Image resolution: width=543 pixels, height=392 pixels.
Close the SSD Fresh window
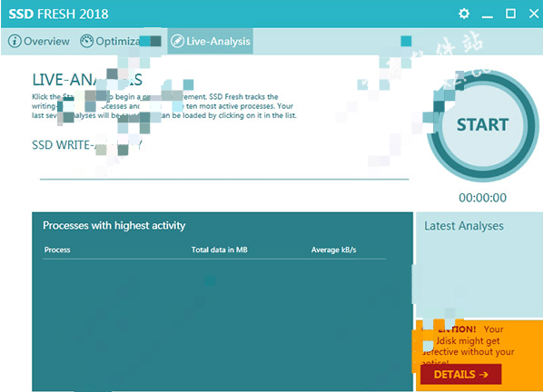(x=534, y=14)
